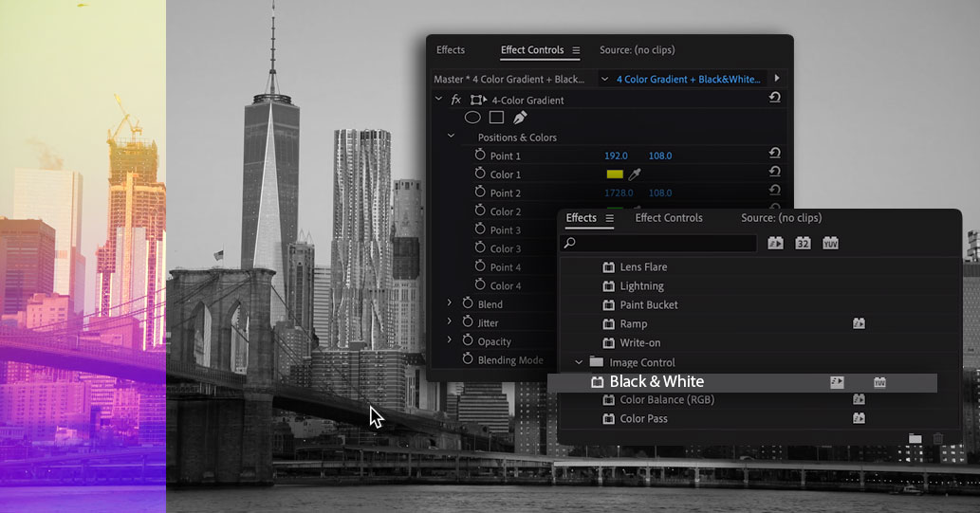980x513 pixels.
Task: Open the Effect Controls panel menu
Action: coord(575,50)
